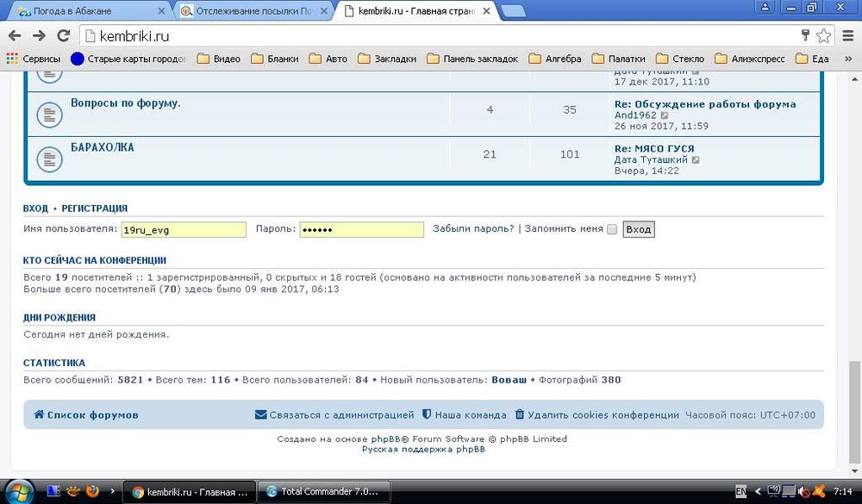Toggle the Запомнить меня checkbox
Image resolution: width=862 pixels, height=504 pixels.
[x=612, y=229]
